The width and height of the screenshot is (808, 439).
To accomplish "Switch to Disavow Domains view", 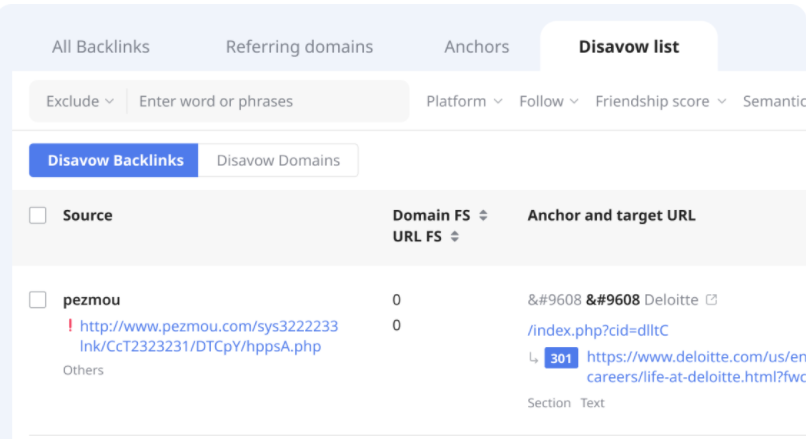I will coord(278,160).
